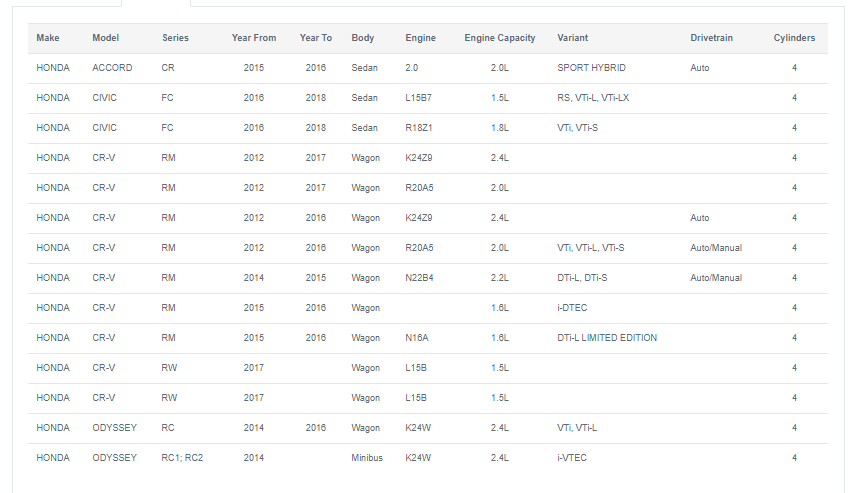Click the L15B7 engine cell
This screenshot has height=493, width=854.
click(x=419, y=98)
